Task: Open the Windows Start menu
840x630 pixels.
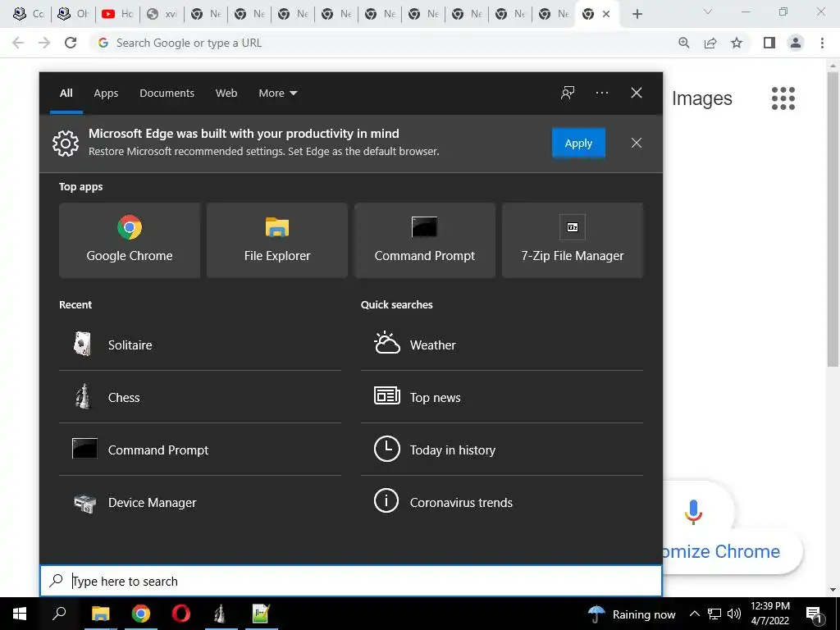Action: 20,614
